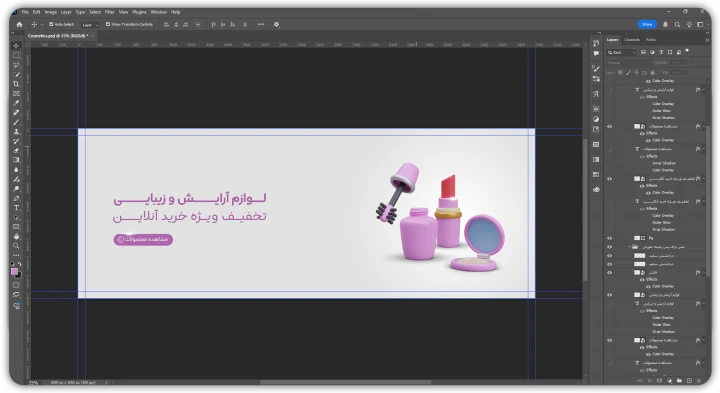Toggle Show Transform Controls checkbox

108,24
